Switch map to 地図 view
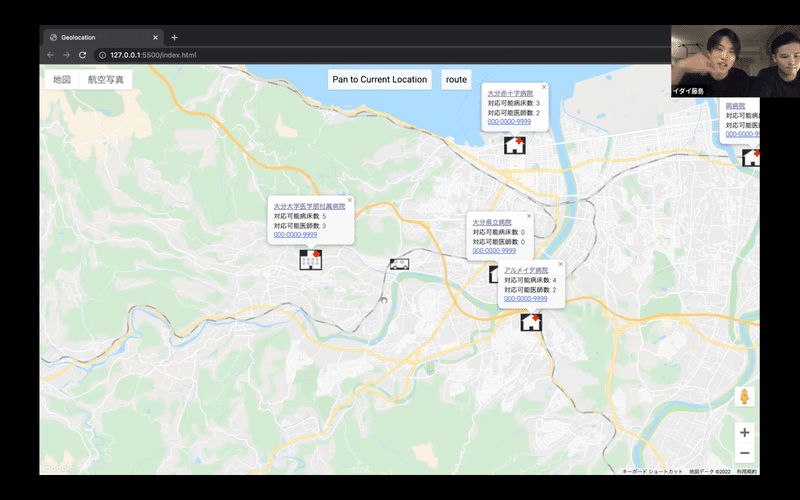The width and height of the screenshot is (800, 500). click(62, 80)
